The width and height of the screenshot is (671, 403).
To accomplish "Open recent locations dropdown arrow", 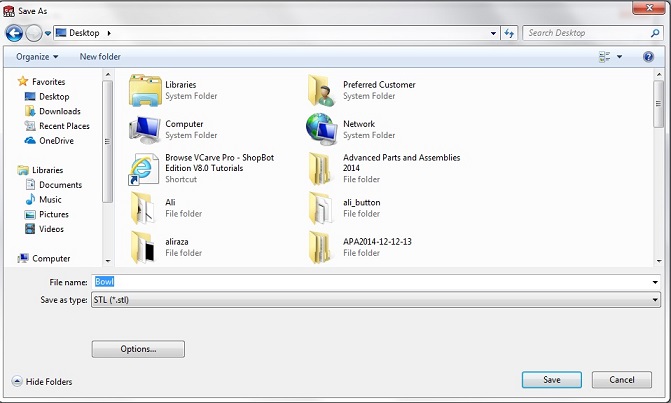I will (48, 33).
